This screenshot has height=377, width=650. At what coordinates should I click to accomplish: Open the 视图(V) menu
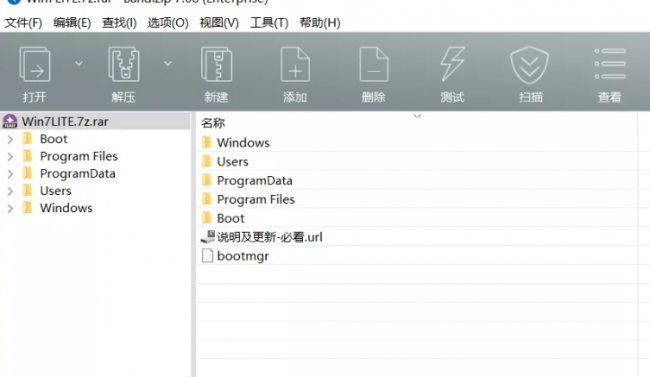coord(219,22)
